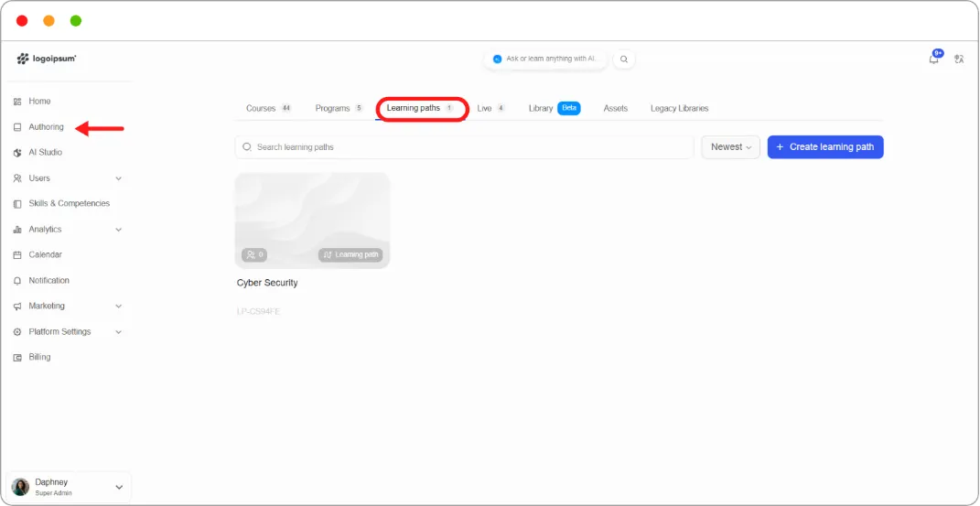Open notifications bell in top bar
980x506 pixels.
click(x=933, y=59)
